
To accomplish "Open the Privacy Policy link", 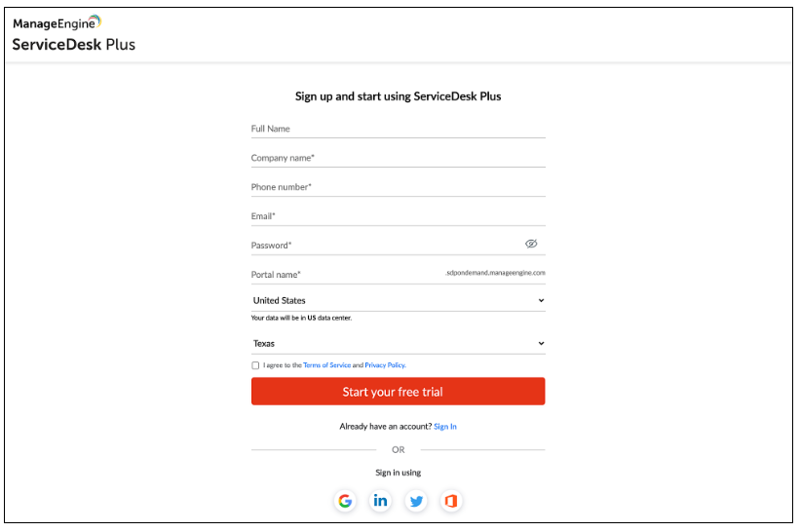I will (x=385, y=365).
